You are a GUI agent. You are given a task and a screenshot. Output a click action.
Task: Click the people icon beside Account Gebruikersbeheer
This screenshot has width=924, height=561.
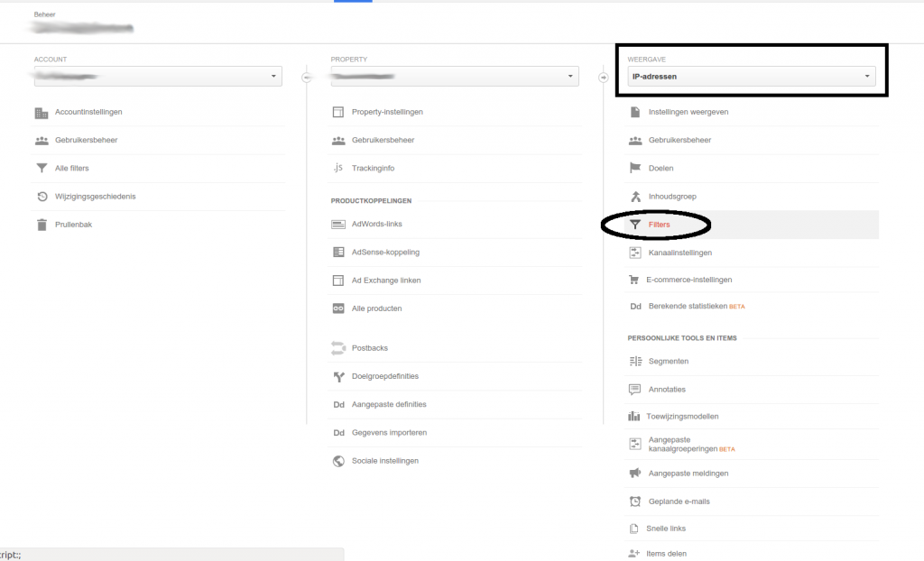(42, 141)
